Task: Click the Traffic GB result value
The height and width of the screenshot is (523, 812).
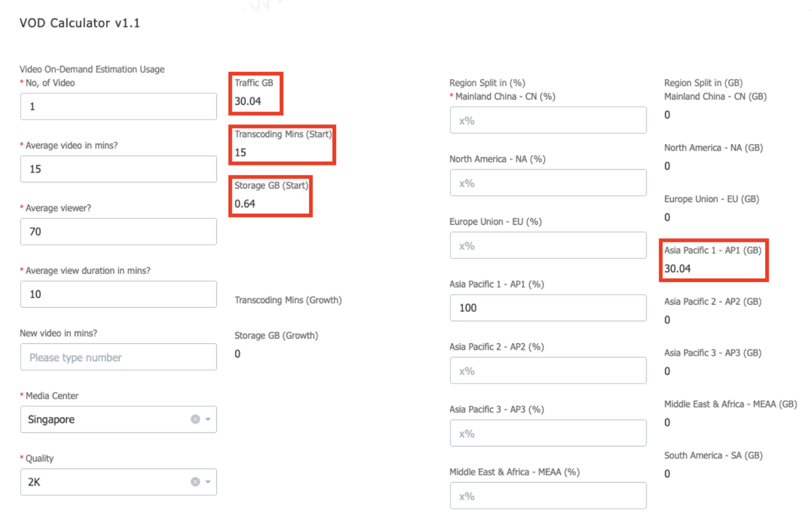Action: (248, 101)
